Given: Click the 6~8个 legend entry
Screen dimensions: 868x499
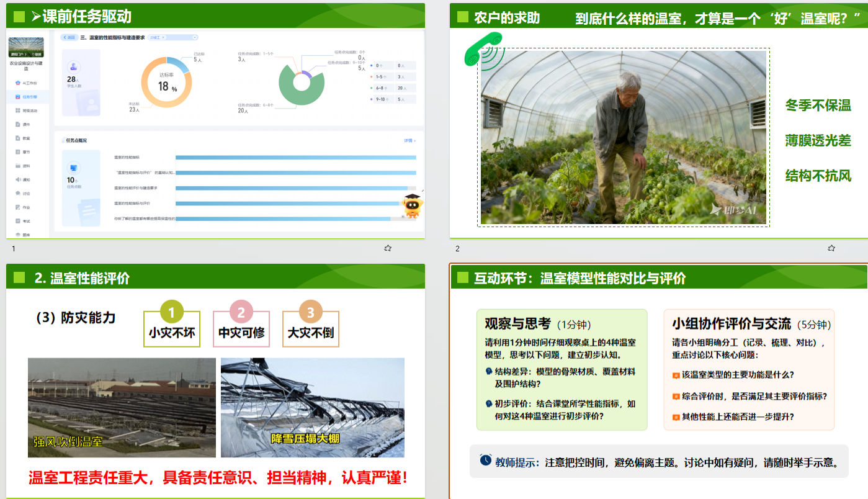Looking at the screenshot, I should (x=382, y=88).
